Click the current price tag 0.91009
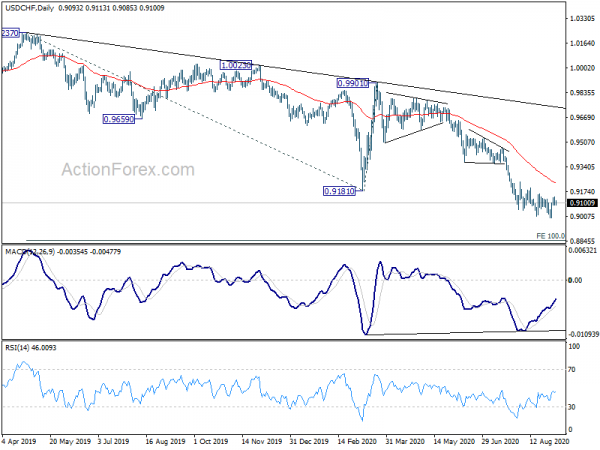Image resolution: width=600 pixels, height=450 pixels. [x=582, y=203]
